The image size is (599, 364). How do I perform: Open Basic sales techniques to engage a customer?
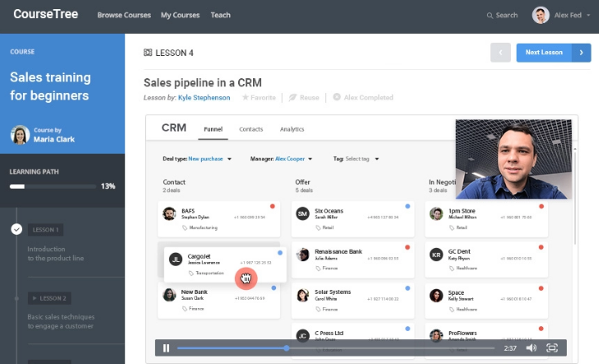[x=61, y=322]
